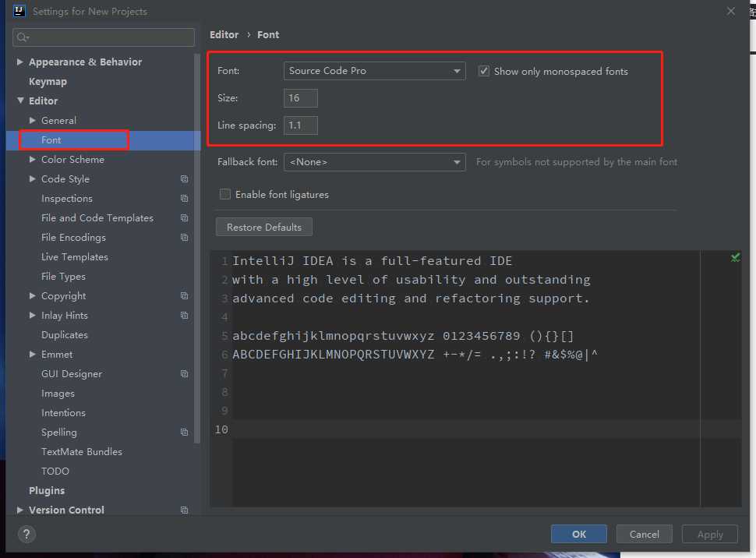This screenshot has width=756, height=558.
Task: Expand the Copyright node
Action: (32, 295)
